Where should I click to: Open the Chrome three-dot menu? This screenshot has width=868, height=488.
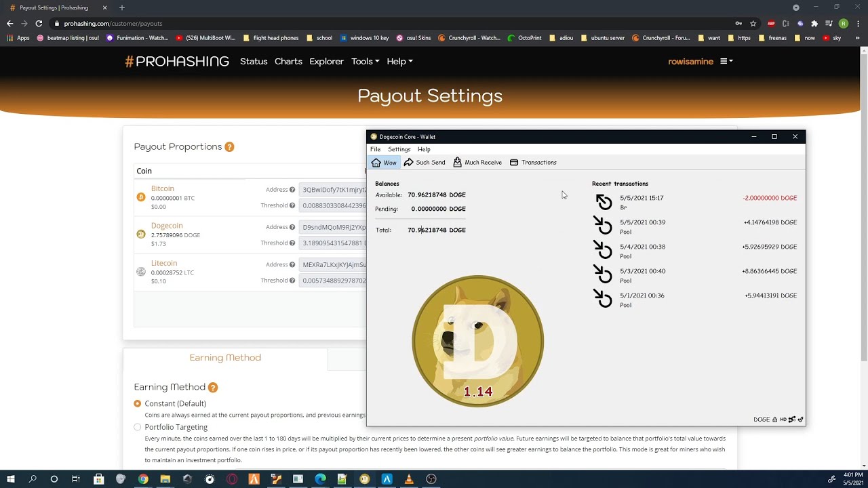tap(857, 23)
